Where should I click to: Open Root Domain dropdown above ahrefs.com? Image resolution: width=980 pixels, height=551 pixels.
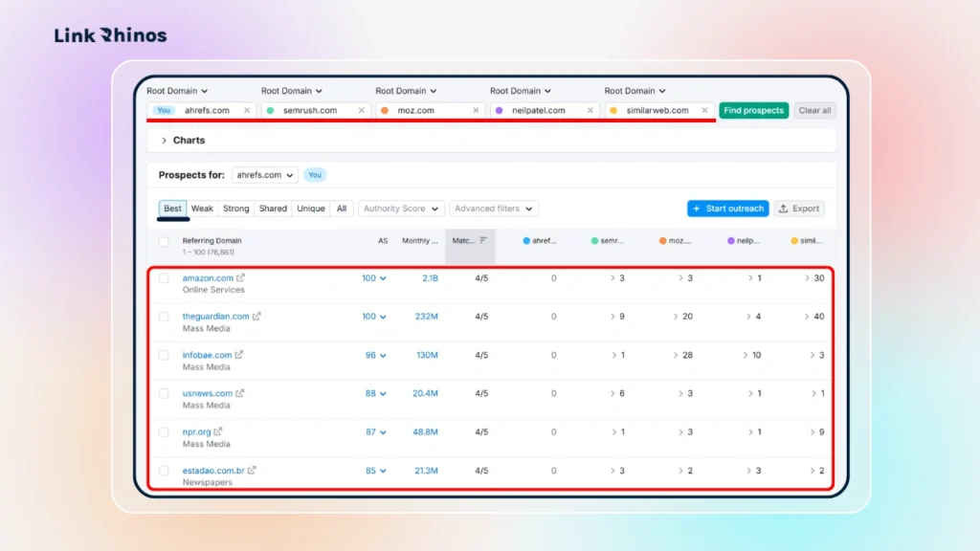pyautogui.click(x=177, y=91)
